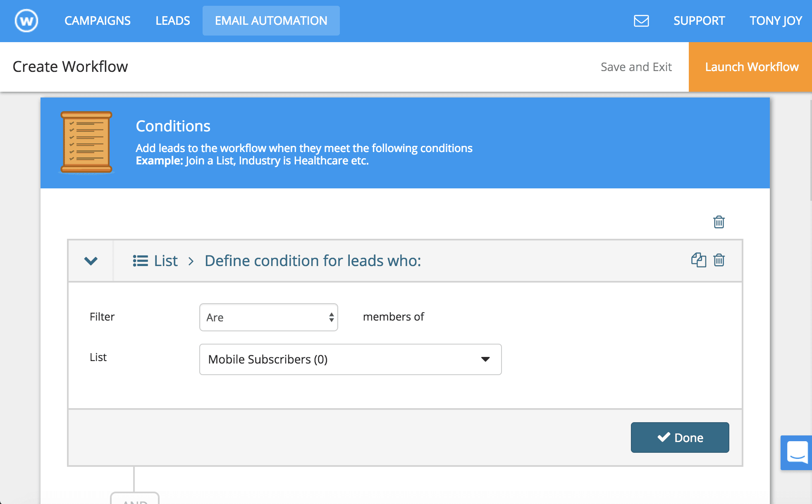Click Save and Exit

point(636,67)
